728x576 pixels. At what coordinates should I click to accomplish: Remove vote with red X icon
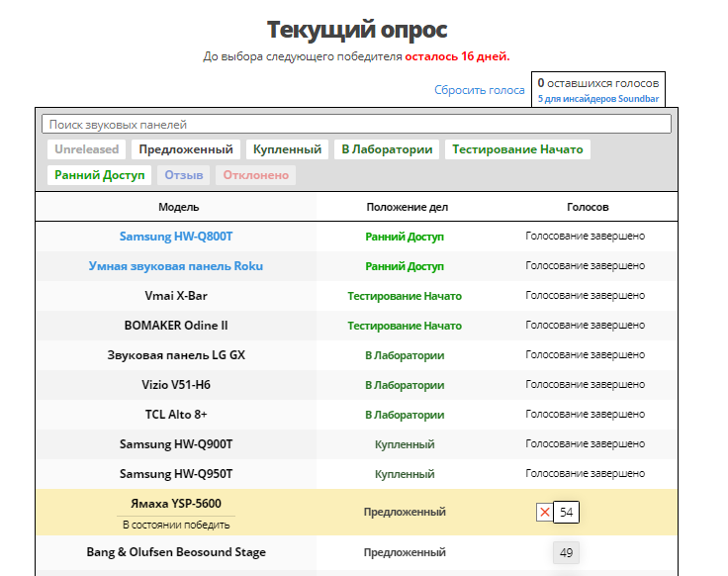(544, 512)
